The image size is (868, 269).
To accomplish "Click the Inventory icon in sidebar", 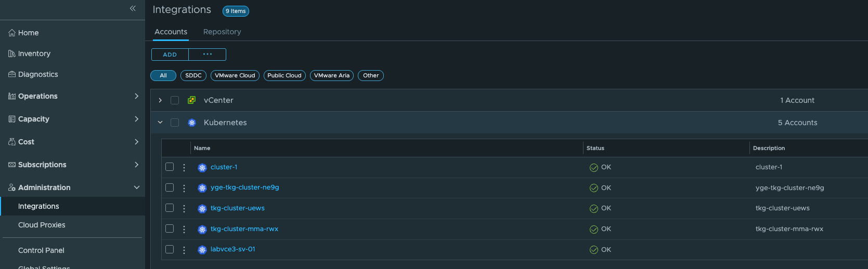I will coord(12,53).
